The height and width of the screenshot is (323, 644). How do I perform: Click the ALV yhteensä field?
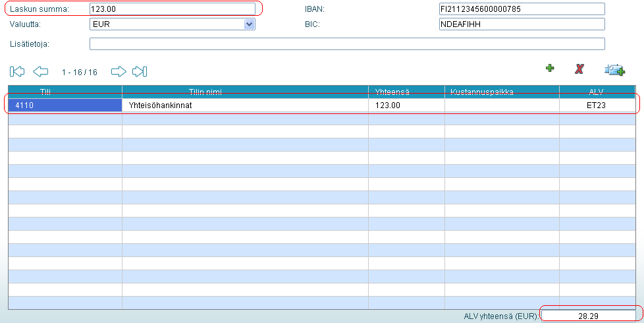[x=588, y=316]
